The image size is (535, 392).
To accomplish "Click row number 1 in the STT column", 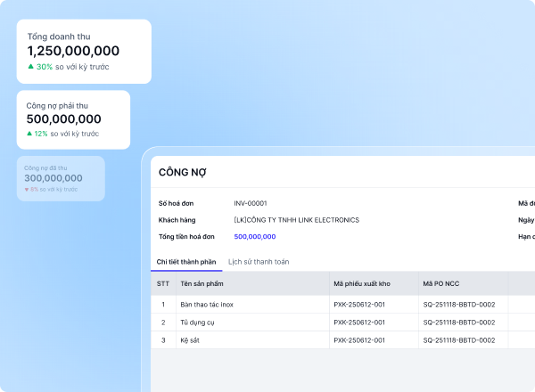I will point(163,305).
